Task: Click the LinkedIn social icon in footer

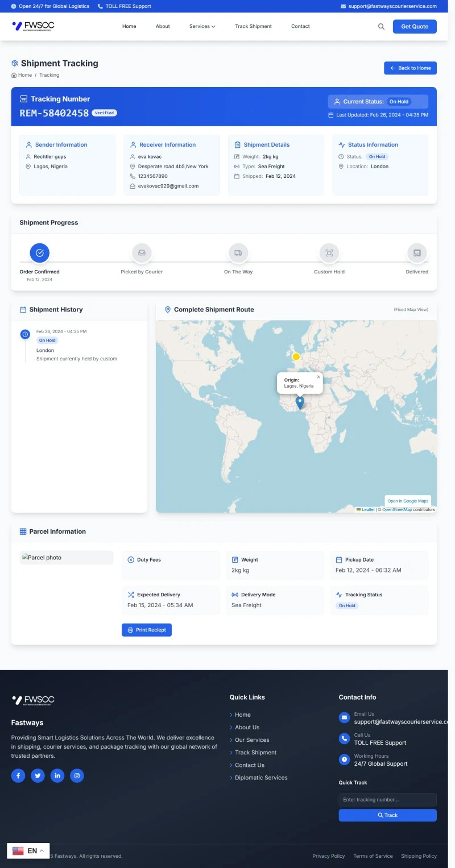Action: 57,775
